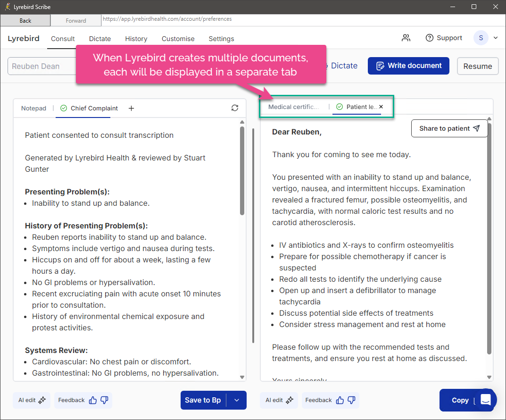Click 'No GI problems or hypersalivation.' bullet
This screenshot has width=506, height=420.
(x=93, y=283)
